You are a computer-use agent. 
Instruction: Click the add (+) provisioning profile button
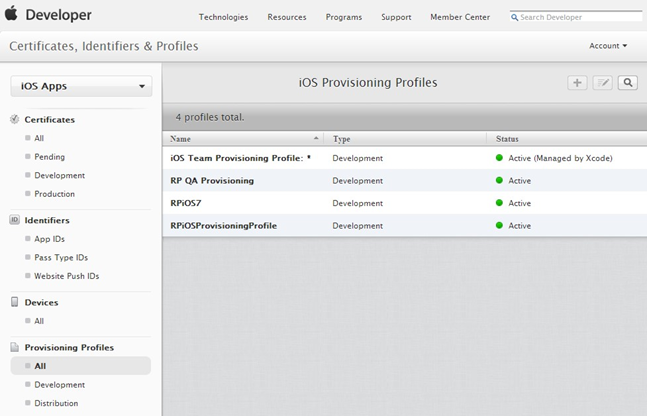tap(577, 83)
